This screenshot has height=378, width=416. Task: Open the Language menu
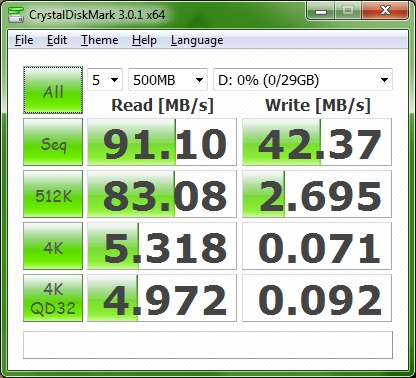[x=197, y=40]
